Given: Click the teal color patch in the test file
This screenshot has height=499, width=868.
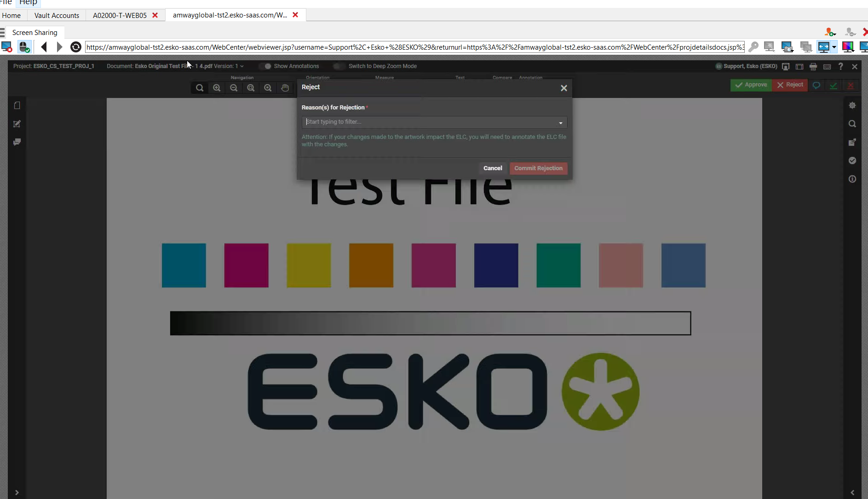Looking at the screenshot, I should tap(183, 265).
